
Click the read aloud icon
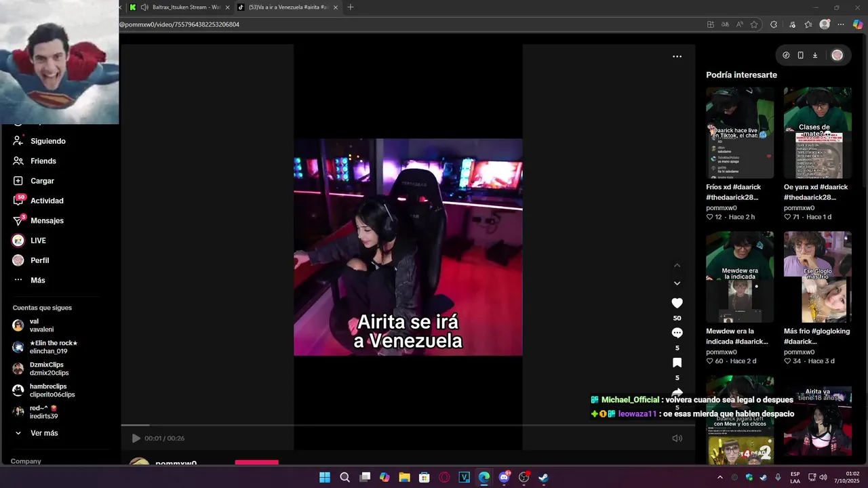click(x=739, y=24)
